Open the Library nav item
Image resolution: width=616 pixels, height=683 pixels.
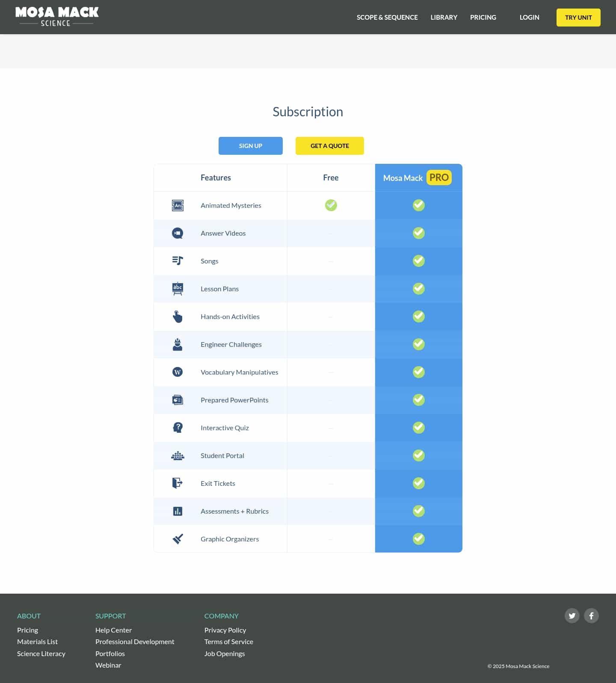[444, 18]
